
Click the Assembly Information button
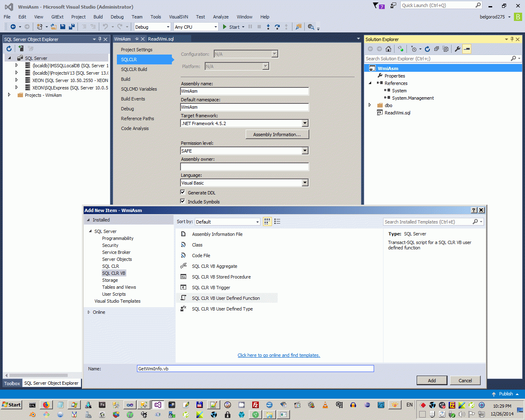pyautogui.click(x=277, y=135)
